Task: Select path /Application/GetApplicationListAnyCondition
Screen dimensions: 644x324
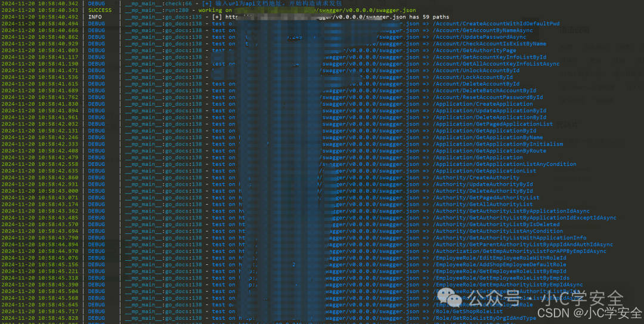Action: [x=504, y=164]
